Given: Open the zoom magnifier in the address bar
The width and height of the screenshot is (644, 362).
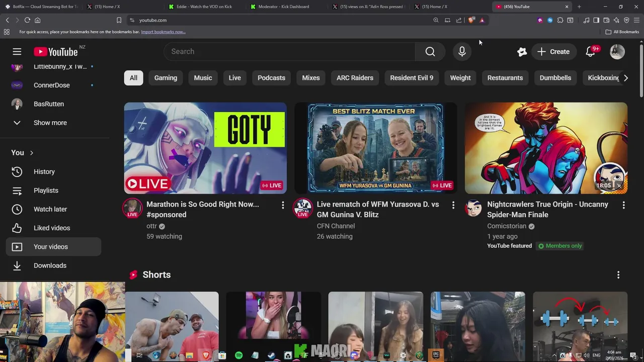Looking at the screenshot, I should click(436, 20).
